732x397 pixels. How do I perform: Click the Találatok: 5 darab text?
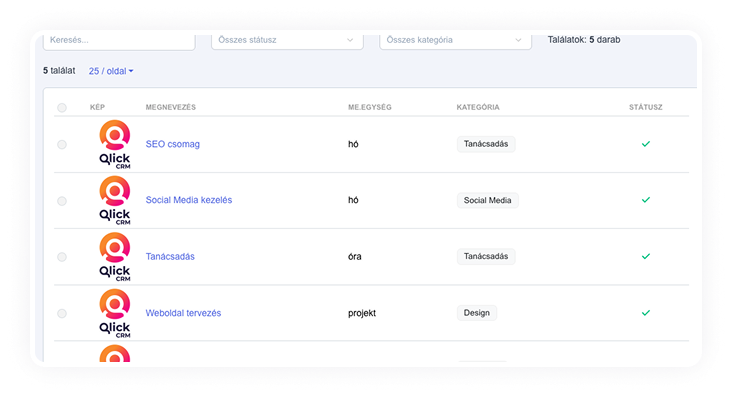(x=584, y=40)
